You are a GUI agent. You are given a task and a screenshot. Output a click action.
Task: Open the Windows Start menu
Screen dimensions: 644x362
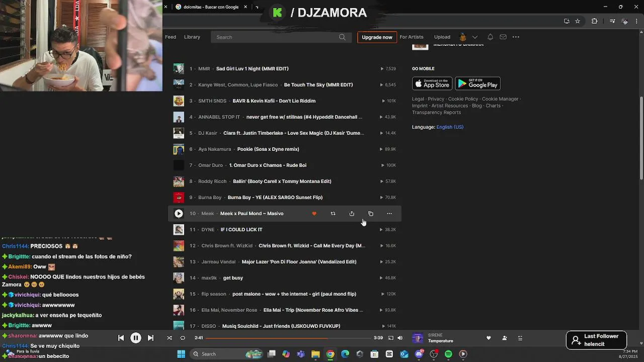[181, 354]
